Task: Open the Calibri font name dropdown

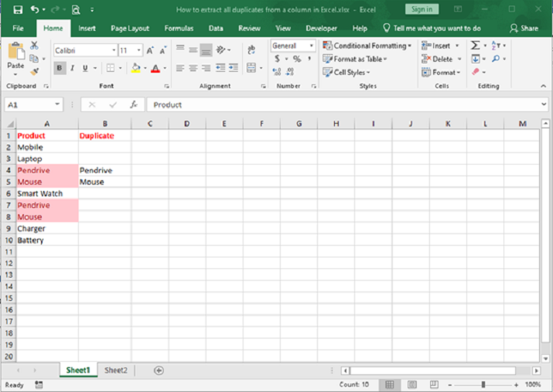Action: (114, 50)
